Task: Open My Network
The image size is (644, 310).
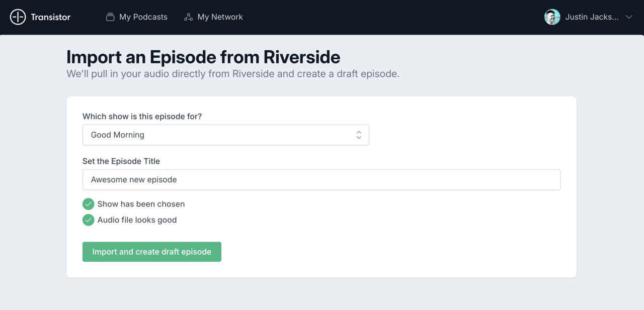Action: [x=213, y=17]
